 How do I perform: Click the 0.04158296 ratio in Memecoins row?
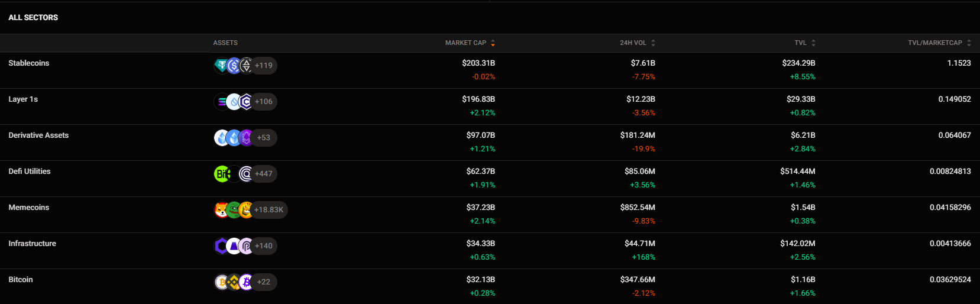950,208
